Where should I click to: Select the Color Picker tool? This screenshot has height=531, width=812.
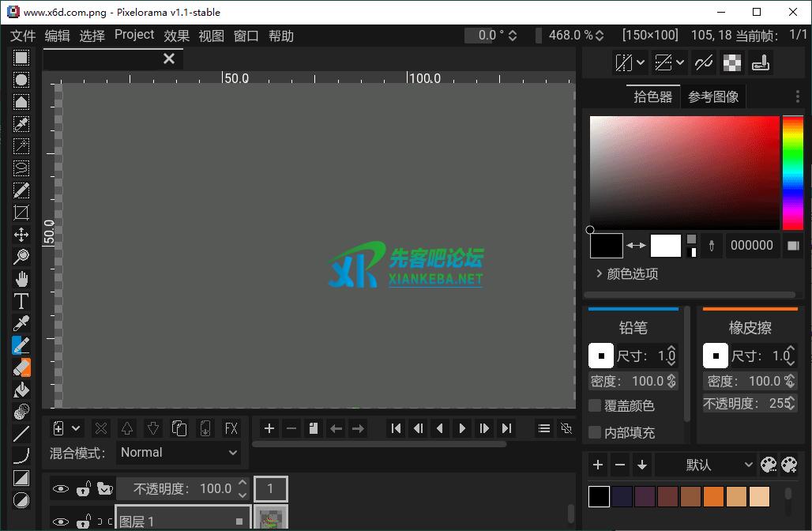pyautogui.click(x=21, y=322)
